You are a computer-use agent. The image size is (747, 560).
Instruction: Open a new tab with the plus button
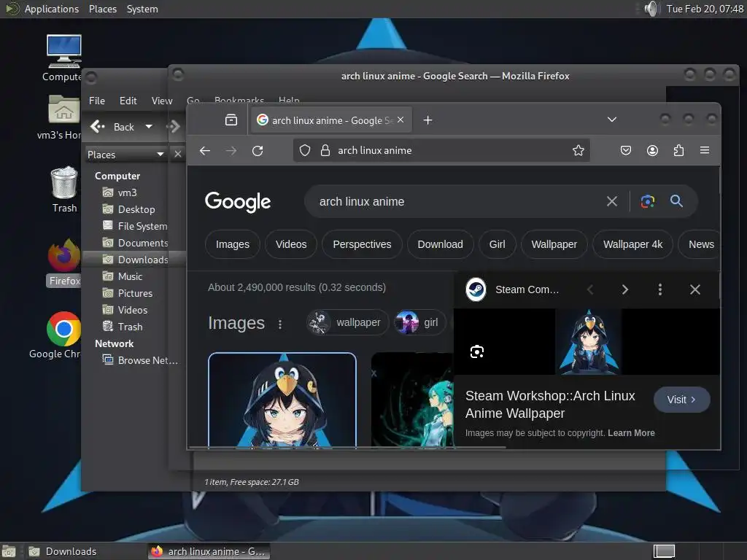pyautogui.click(x=427, y=120)
